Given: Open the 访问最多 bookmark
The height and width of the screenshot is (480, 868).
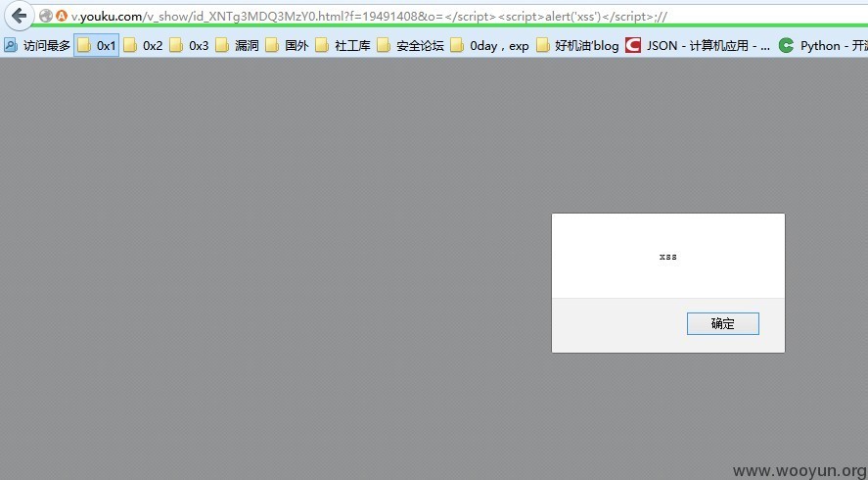Looking at the screenshot, I should click(x=37, y=45).
